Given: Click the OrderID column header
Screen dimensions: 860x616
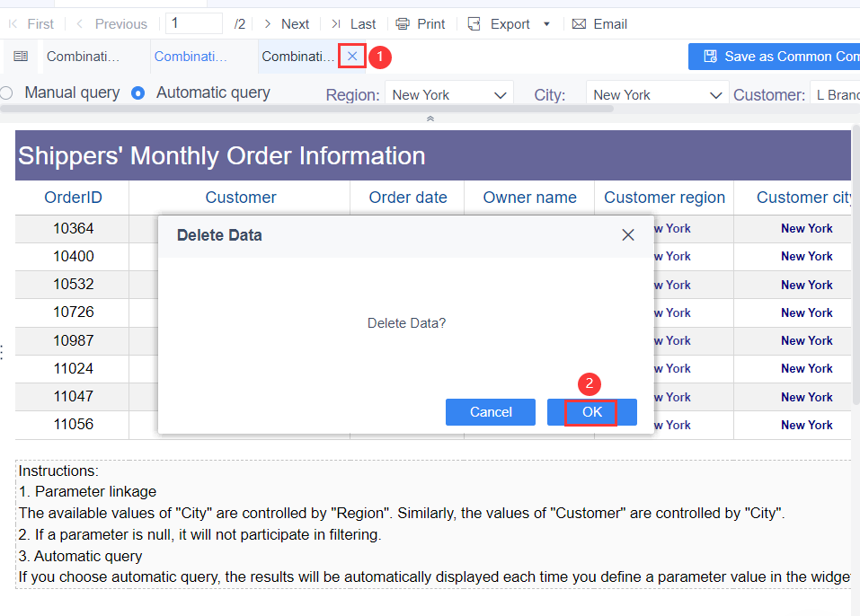Looking at the screenshot, I should pos(73,198).
